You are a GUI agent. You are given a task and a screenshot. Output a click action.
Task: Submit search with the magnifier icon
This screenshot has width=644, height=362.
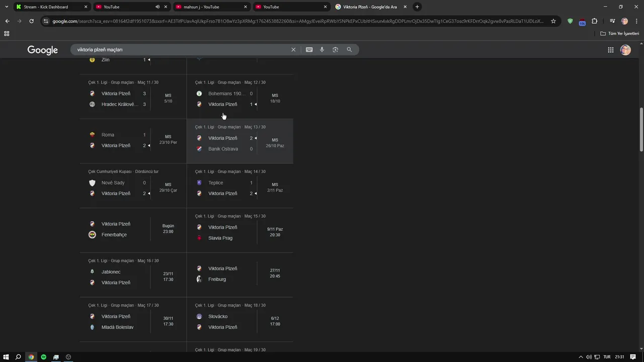tap(349, 50)
